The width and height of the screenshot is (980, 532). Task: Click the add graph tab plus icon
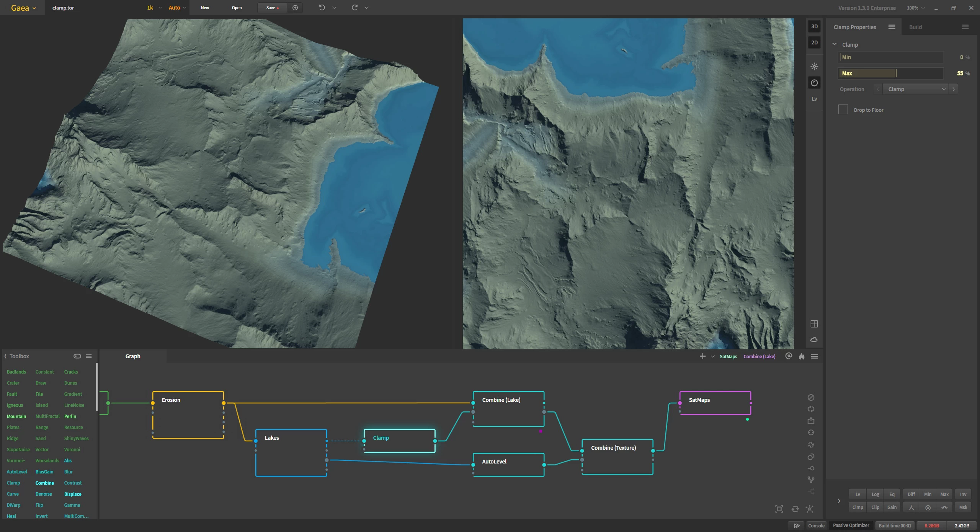click(x=702, y=356)
